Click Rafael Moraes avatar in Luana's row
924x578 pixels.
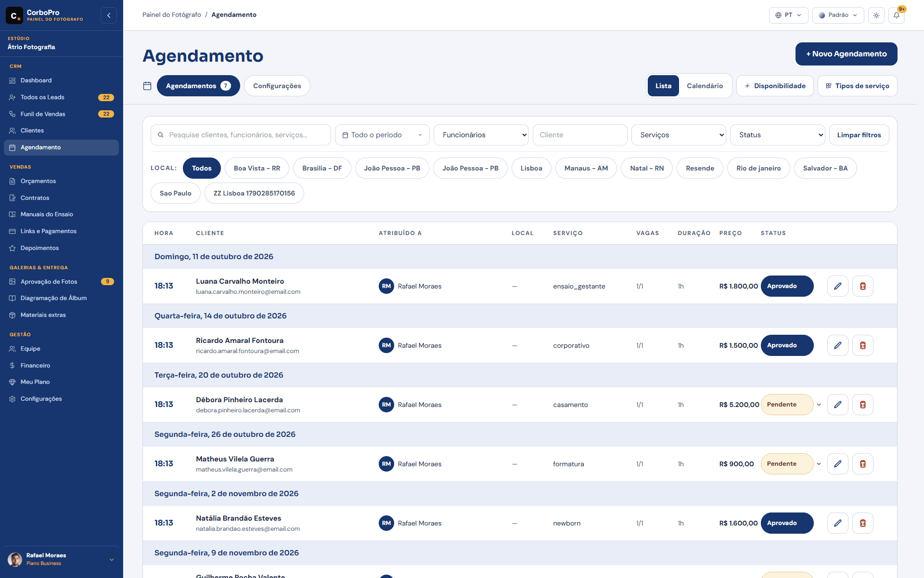386,286
